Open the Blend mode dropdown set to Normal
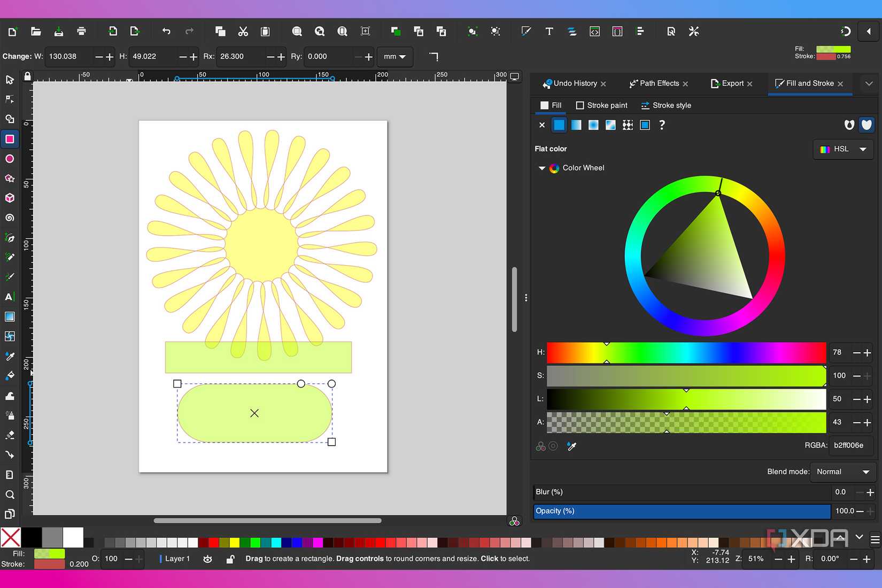The image size is (882, 588). [x=844, y=472]
